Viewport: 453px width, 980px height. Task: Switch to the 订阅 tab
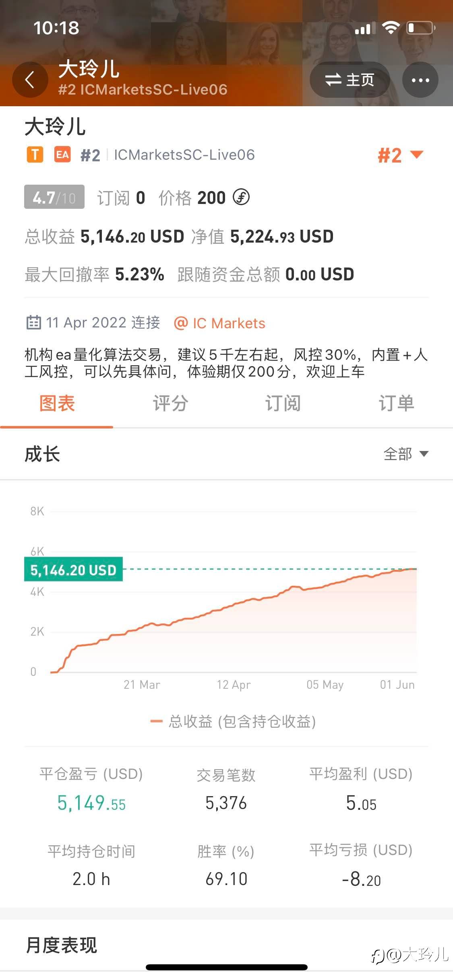(283, 403)
